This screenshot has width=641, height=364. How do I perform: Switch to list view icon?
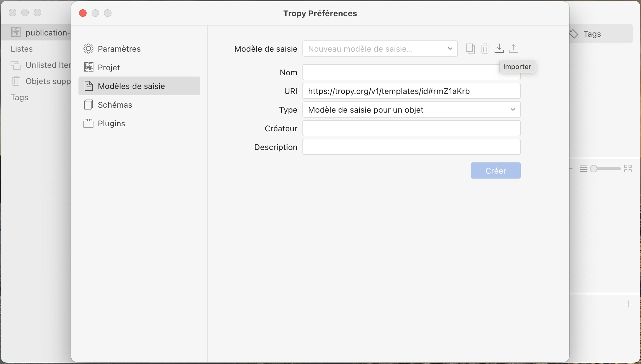(583, 169)
